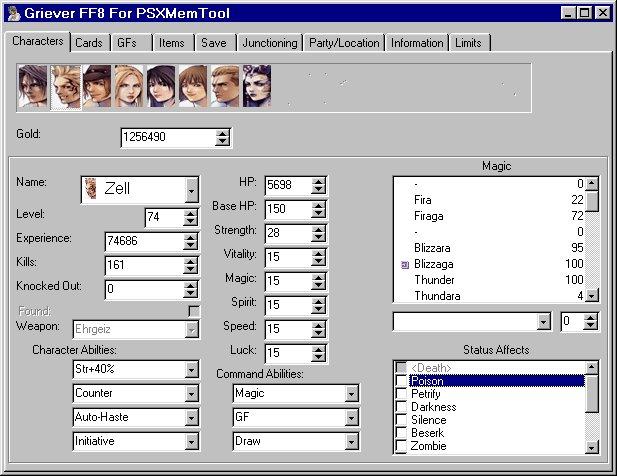Enable the Poison status checkbox
The height and width of the screenshot is (476, 617).
click(401, 381)
